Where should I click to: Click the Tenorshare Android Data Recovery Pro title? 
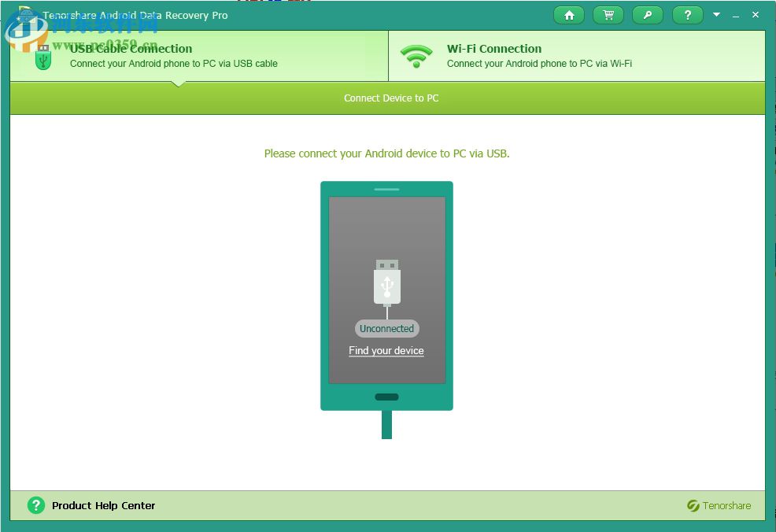tap(134, 15)
